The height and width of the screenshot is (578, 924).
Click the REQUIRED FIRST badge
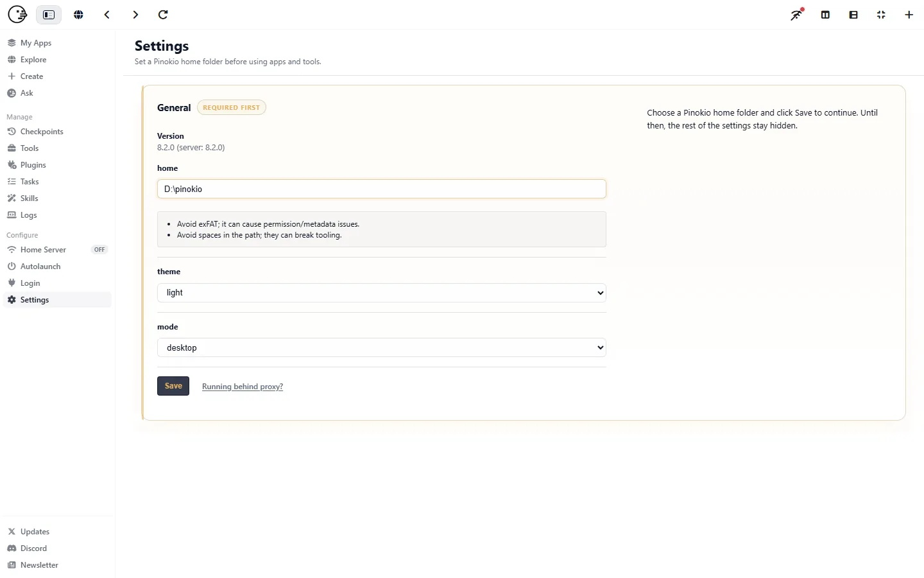click(232, 108)
